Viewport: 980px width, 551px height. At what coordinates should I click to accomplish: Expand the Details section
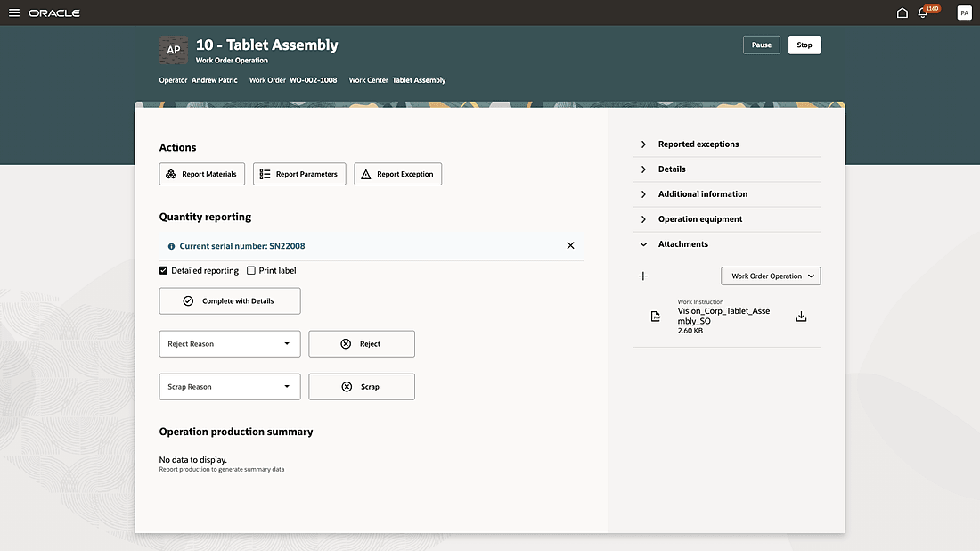727,169
